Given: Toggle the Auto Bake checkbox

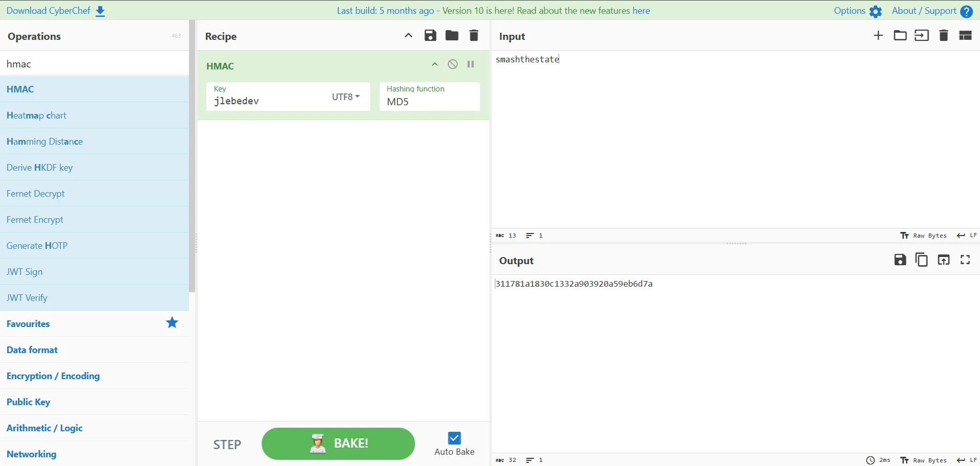Looking at the screenshot, I should pyautogui.click(x=454, y=438).
